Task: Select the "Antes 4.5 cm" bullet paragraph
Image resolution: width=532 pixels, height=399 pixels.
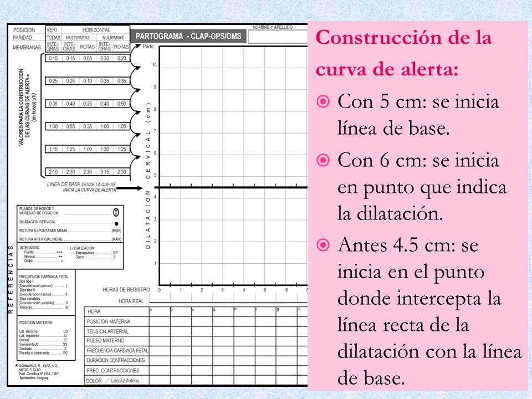Action: [429, 311]
